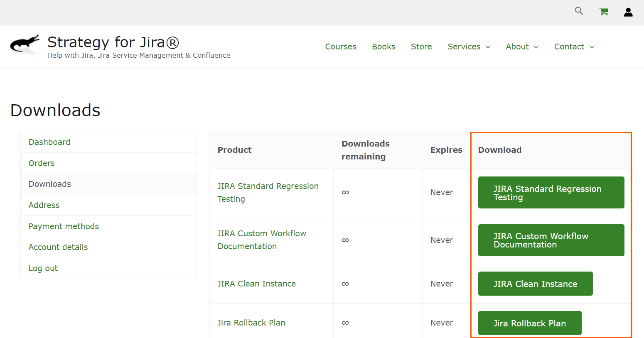644x338 pixels.
Task: Open the Store page
Action: point(421,47)
